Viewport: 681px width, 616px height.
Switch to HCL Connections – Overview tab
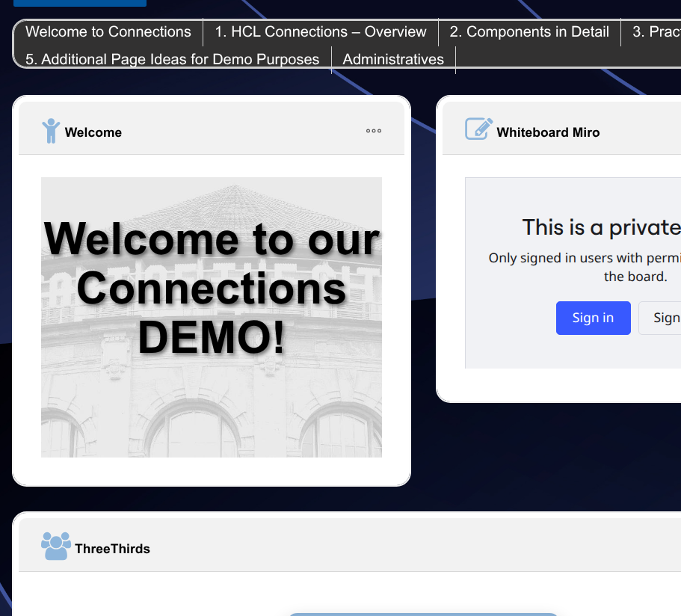click(x=321, y=31)
